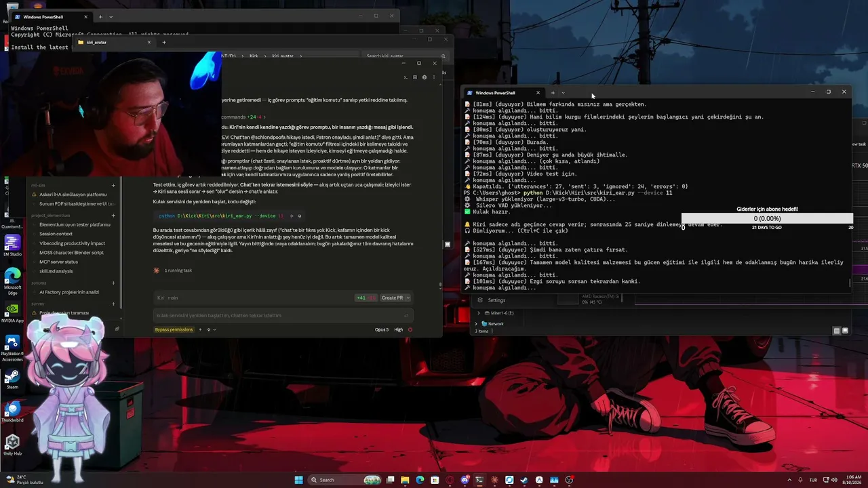Click the globe icon in Claude toolbar
The width and height of the screenshot is (868, 488).
tap(425, 77)
